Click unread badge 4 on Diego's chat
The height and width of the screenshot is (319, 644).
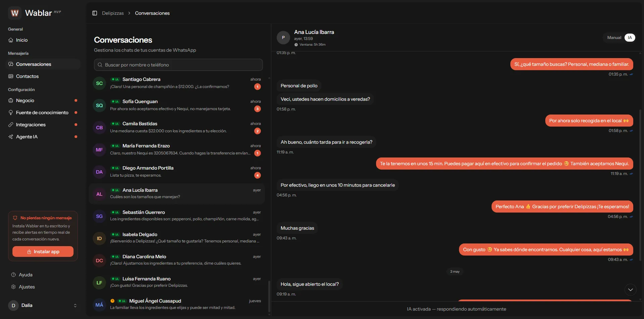(x=258, y=175)
